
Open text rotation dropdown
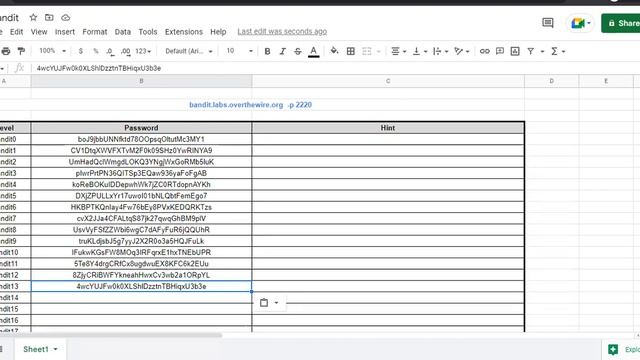pos(462,51)
